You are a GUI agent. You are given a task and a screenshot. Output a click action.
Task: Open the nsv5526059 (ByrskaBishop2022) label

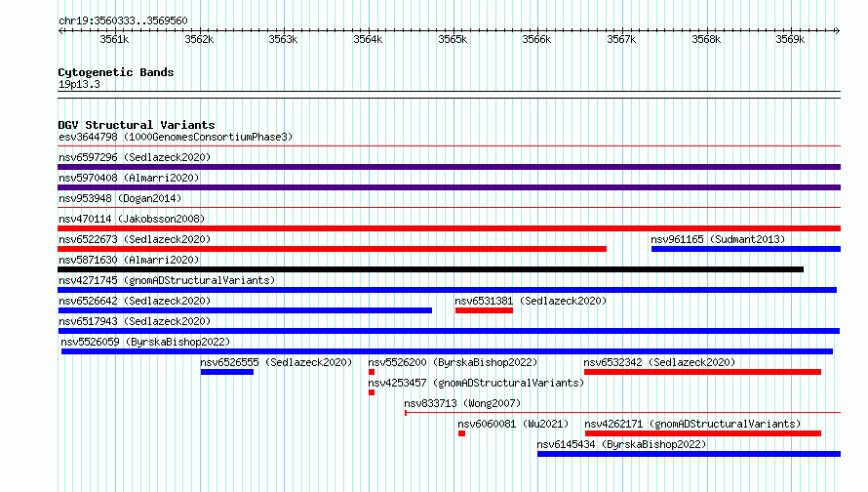[x=145, y=342]
